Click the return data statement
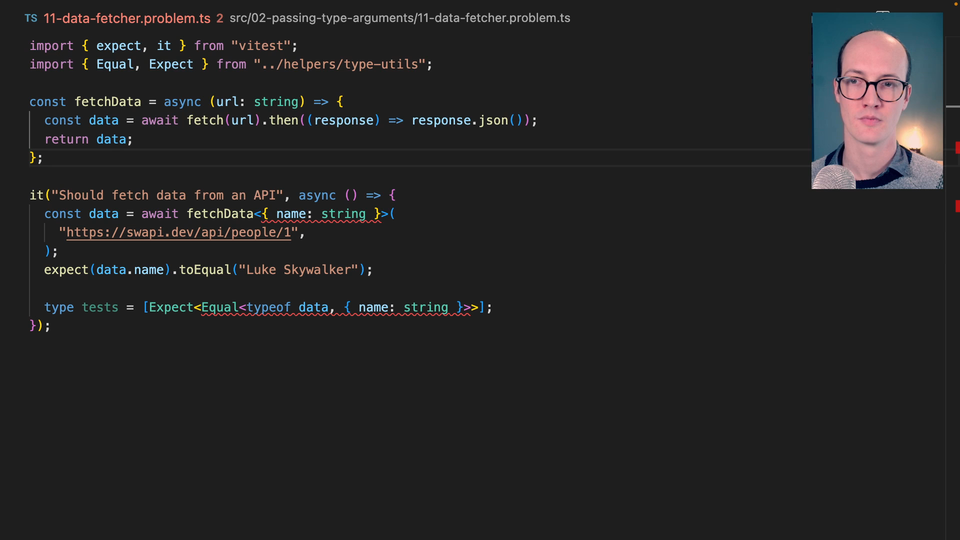 88,139
